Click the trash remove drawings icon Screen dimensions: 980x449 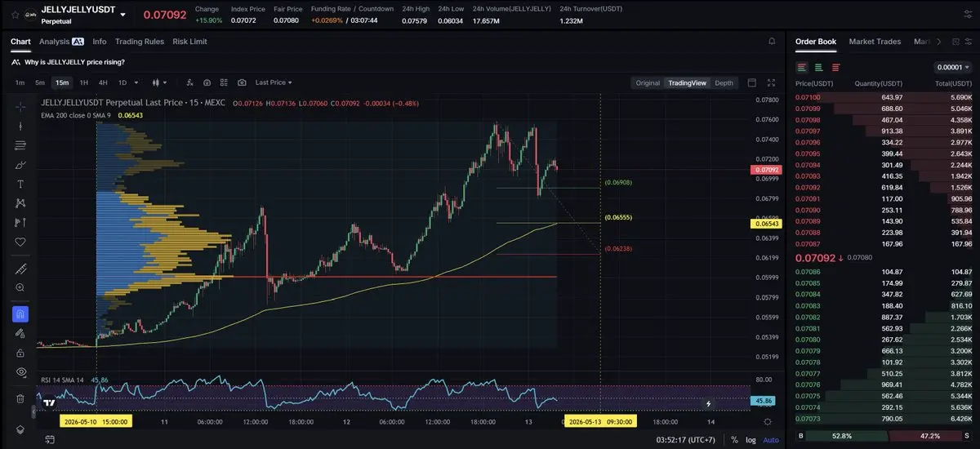coord(20,398)
